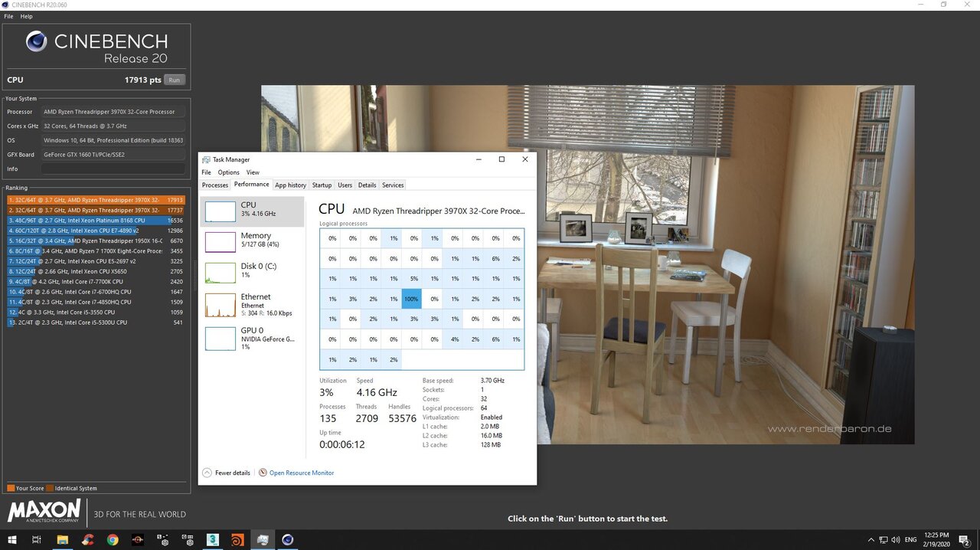The image size is (980, 550).
Task: Click the Info field in Your System
Action: 113,169
